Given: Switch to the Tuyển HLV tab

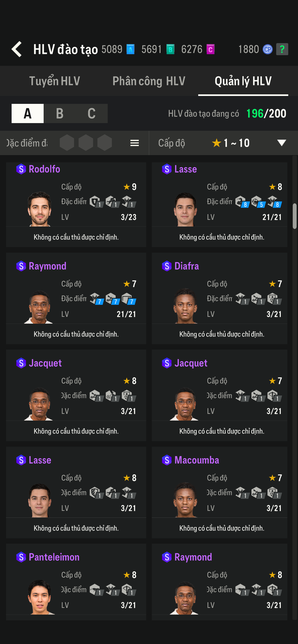Looking at the screenshot, I should [55, 81].
